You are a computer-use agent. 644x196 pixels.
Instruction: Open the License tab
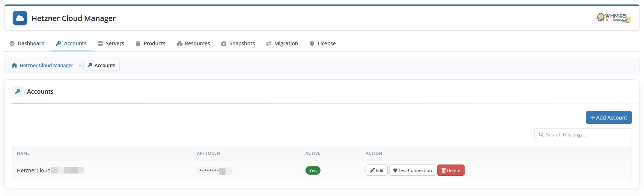click(322, 43)
